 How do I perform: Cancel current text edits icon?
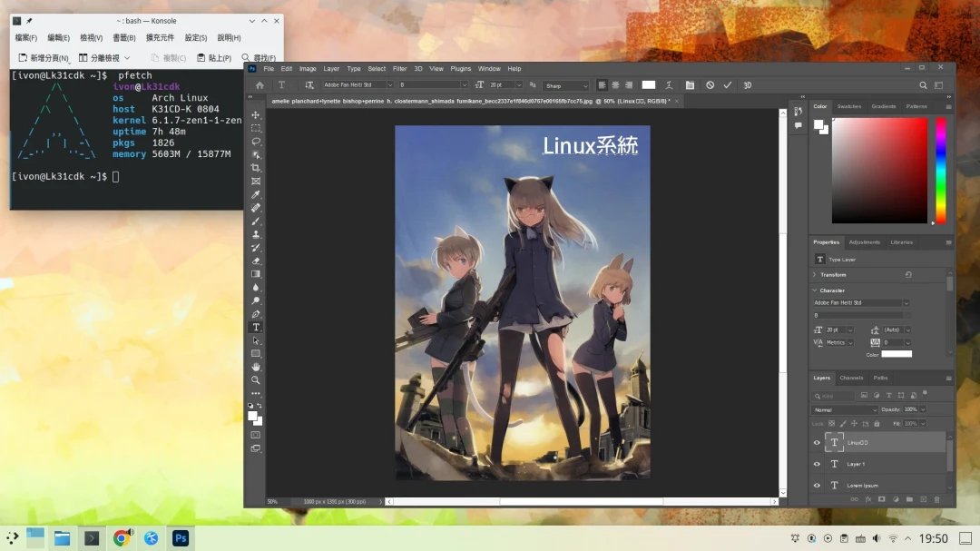point(710,85)
